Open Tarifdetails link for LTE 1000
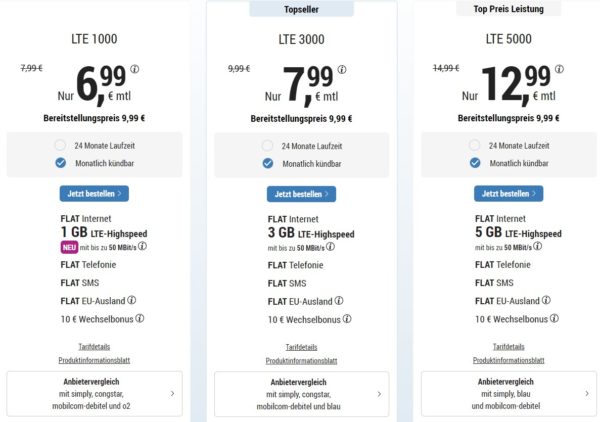The height and width of the screenshot is (422, 600). click(95, 346)
